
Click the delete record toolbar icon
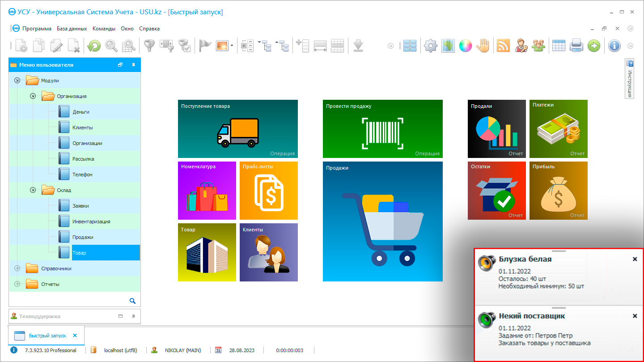[x=74, y=46]
